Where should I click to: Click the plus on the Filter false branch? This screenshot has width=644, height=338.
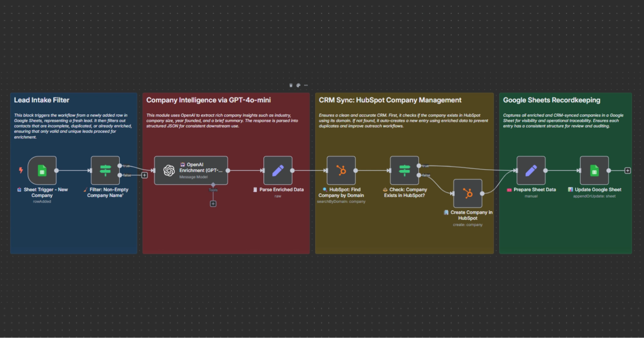144,175
